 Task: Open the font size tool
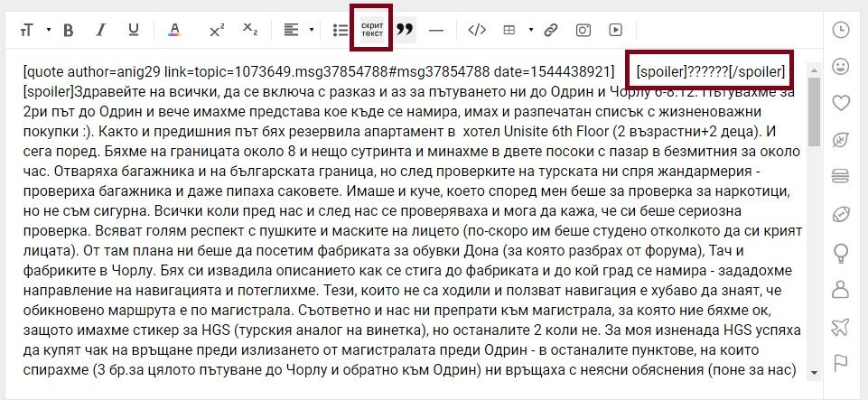pos(26,30)
